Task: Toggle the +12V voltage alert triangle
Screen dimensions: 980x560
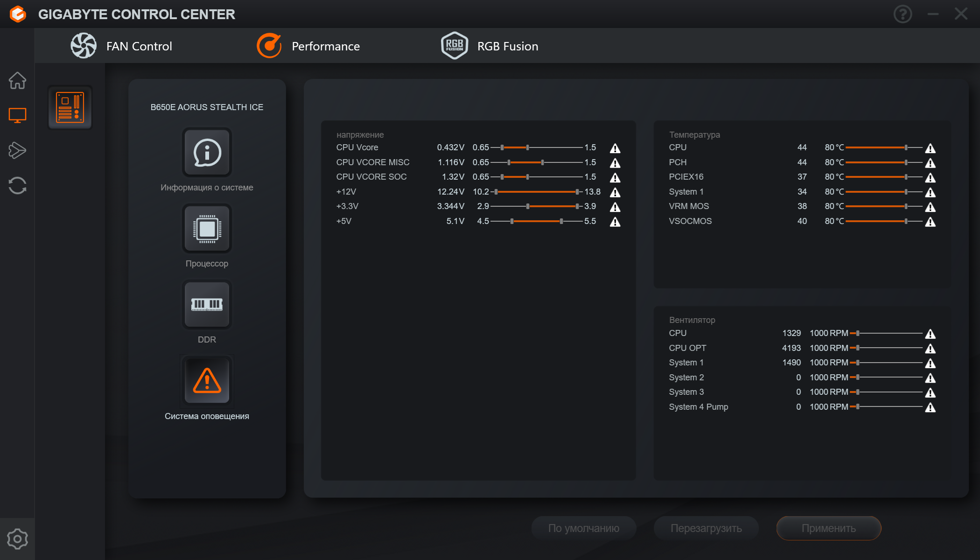Action: pyautogui.click(x=615, y=192)
